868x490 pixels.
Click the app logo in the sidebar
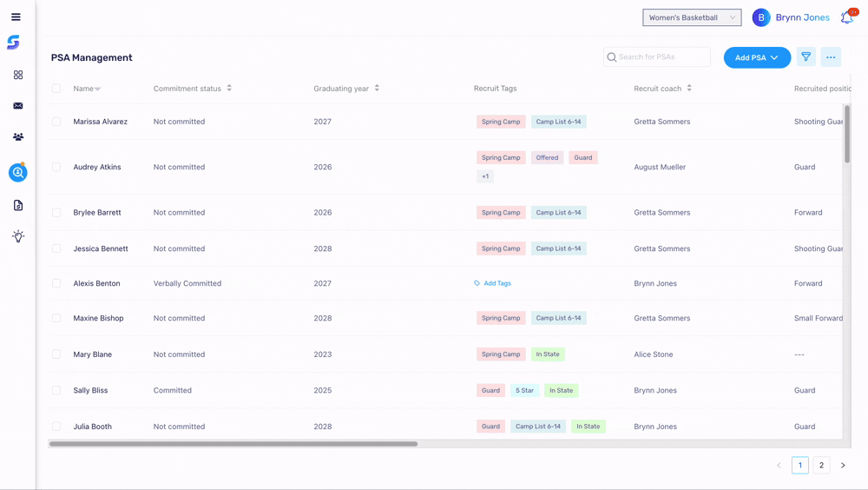(14, 42)
